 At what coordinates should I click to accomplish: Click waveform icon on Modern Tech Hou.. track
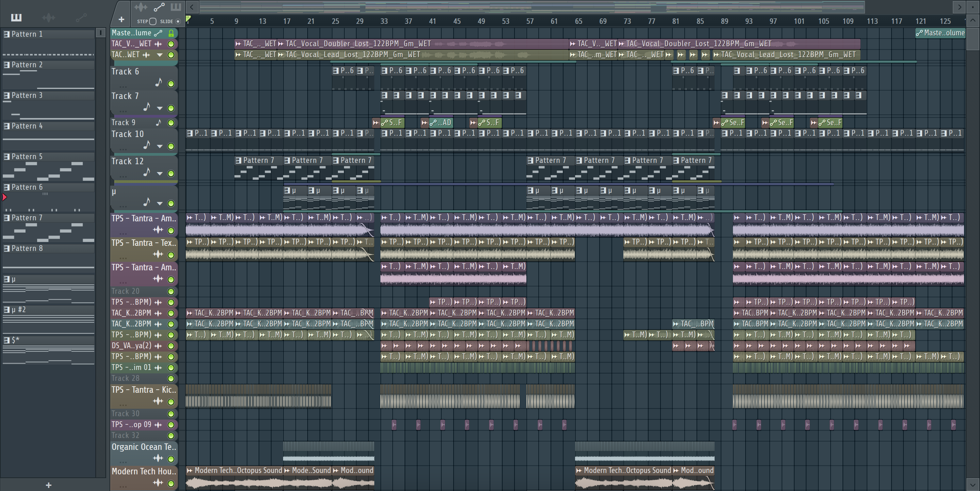158,483
